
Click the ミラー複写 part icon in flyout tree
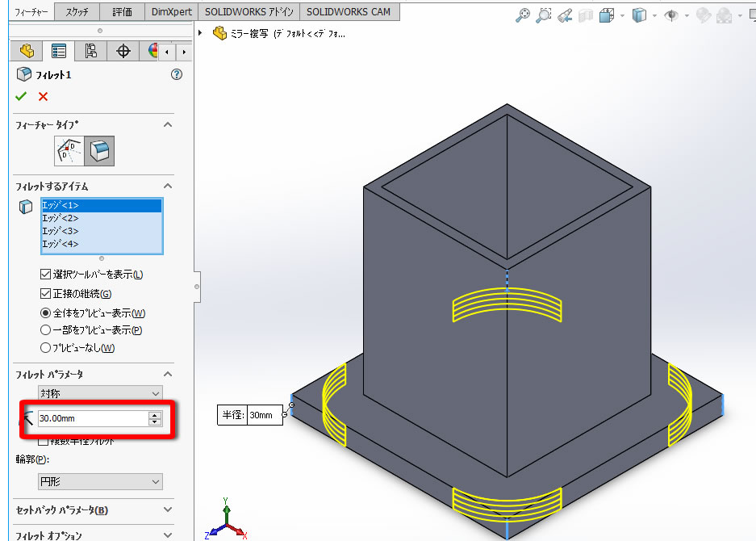[219, 33]
